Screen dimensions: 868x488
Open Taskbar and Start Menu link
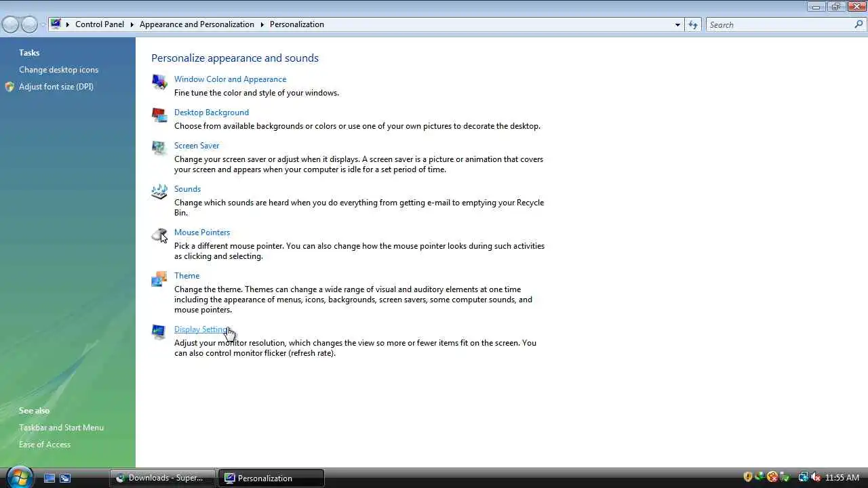point(61,428)
